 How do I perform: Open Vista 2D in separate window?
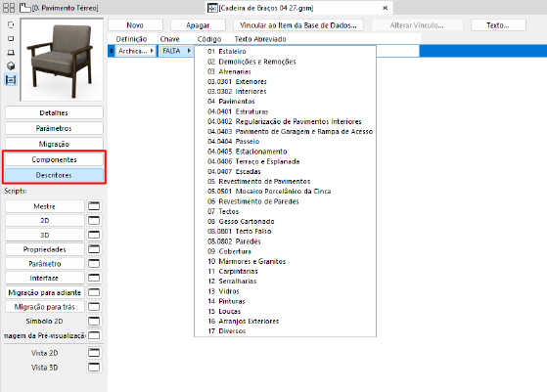click(94, 353)
